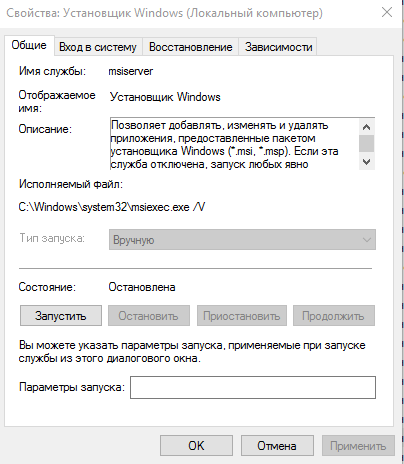Click the Приостановить button
Viewport: 404px width, 464px height.
(x=242, y=316)
